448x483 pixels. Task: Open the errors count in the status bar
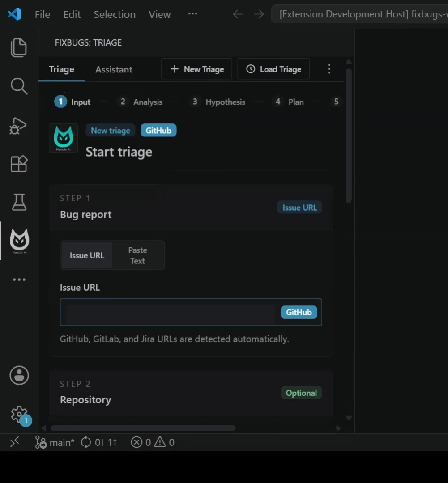(x=141, y=442)
